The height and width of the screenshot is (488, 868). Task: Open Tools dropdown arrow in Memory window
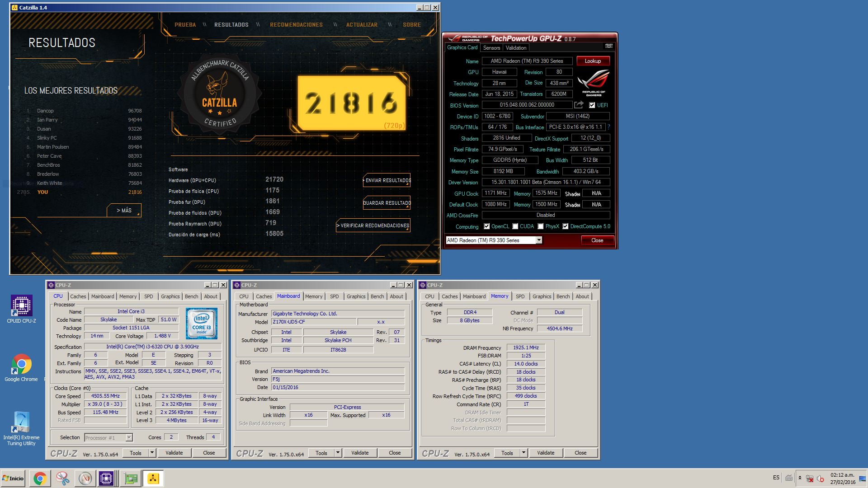click(x=524, y=453)
